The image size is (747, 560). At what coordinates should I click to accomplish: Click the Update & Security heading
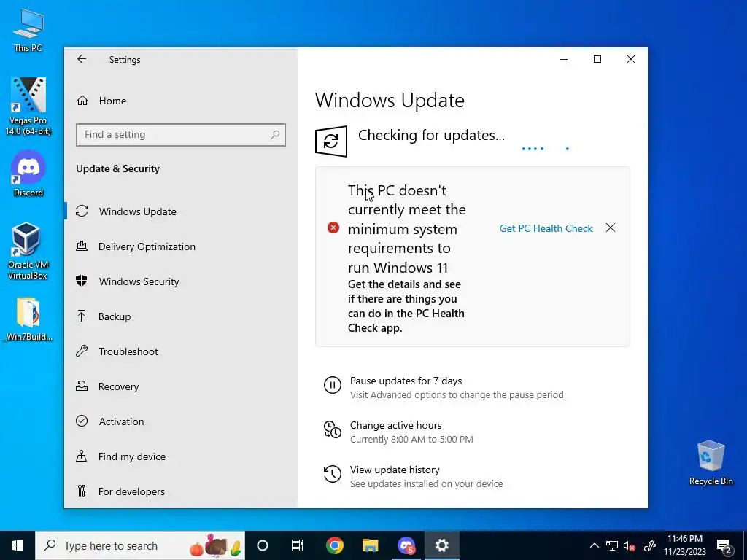coord(117,168)
